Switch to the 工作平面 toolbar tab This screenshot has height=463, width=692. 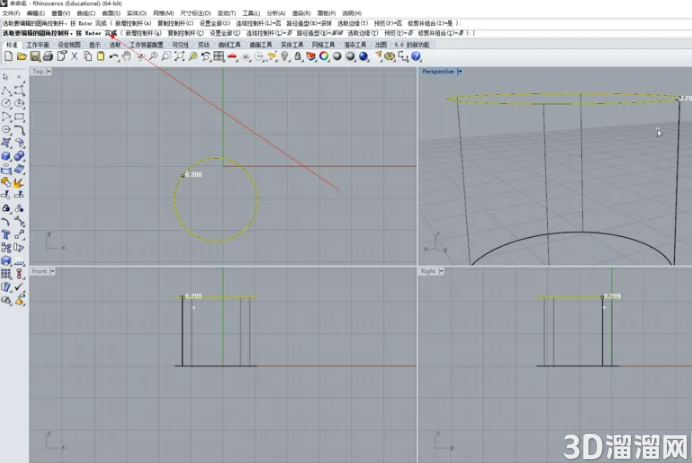click(38, 45)
